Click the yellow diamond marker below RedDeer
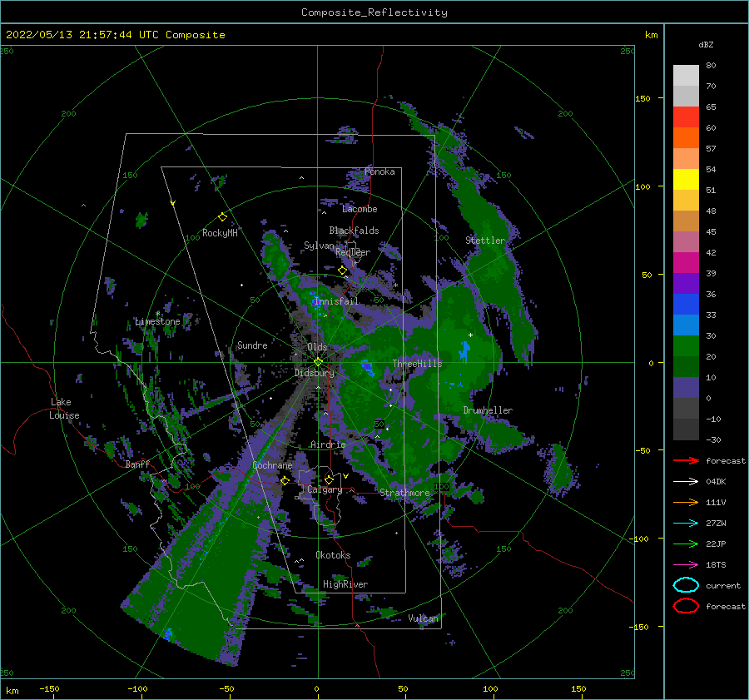This screenshot has width=749, height=700. pyautogui.click(x=342, y=271)
